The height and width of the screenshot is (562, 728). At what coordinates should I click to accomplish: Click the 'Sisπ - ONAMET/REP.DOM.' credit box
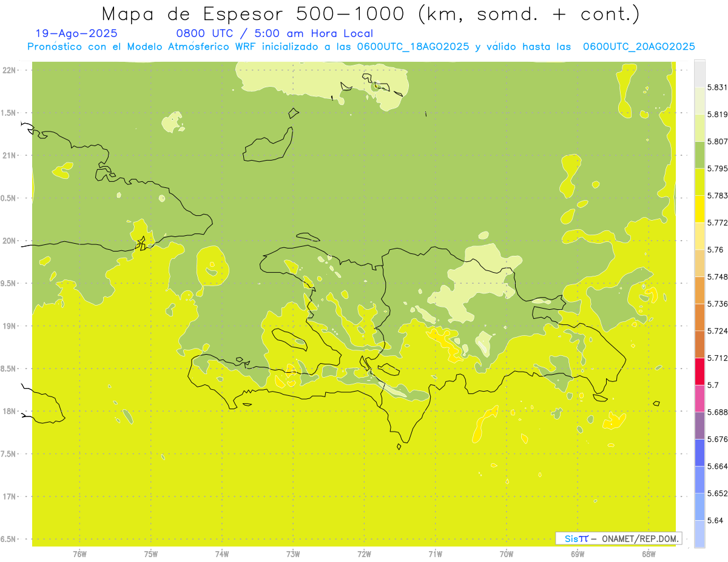(619, 538)
